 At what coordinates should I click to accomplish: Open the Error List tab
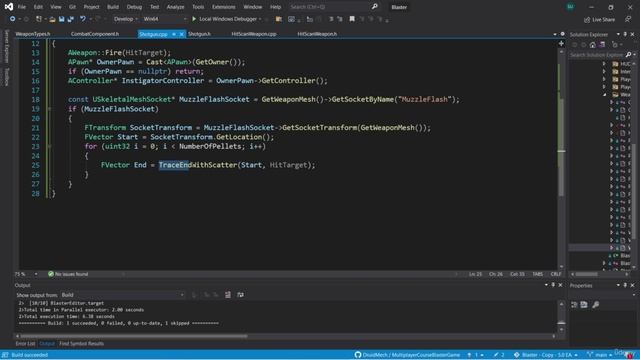(25, 344)
